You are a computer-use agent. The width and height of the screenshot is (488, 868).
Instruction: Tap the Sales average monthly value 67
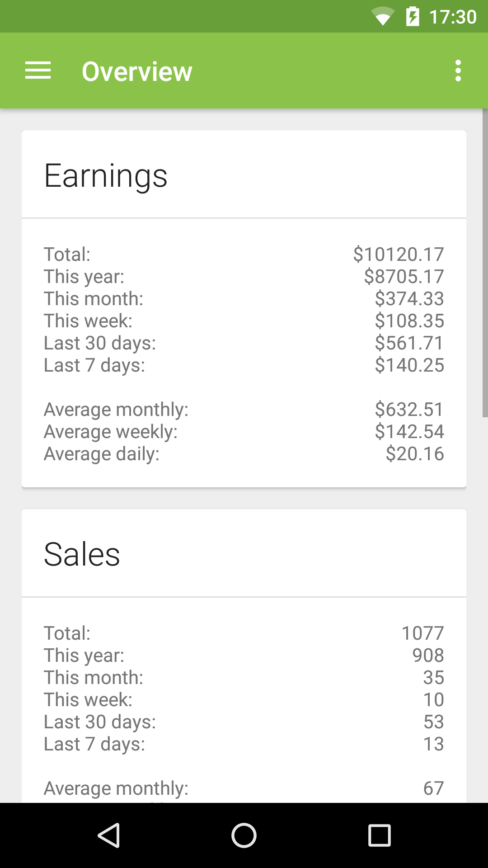click(434, 788)
